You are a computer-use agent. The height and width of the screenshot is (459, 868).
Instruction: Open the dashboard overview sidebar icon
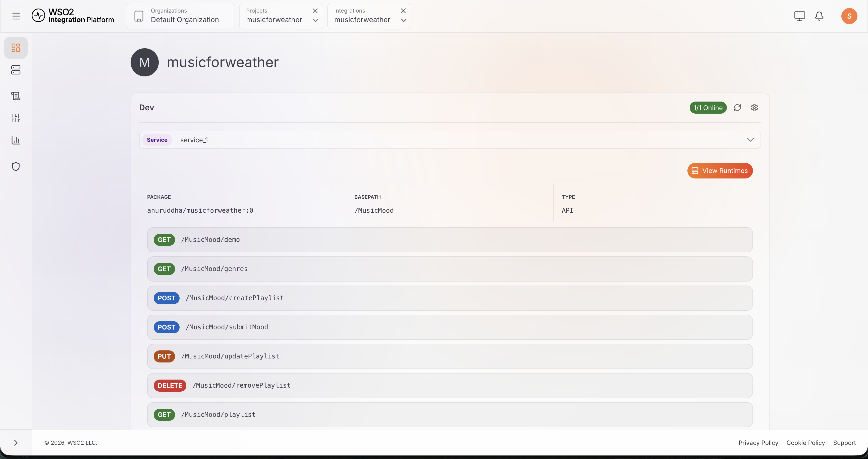[x=16, y=48]
